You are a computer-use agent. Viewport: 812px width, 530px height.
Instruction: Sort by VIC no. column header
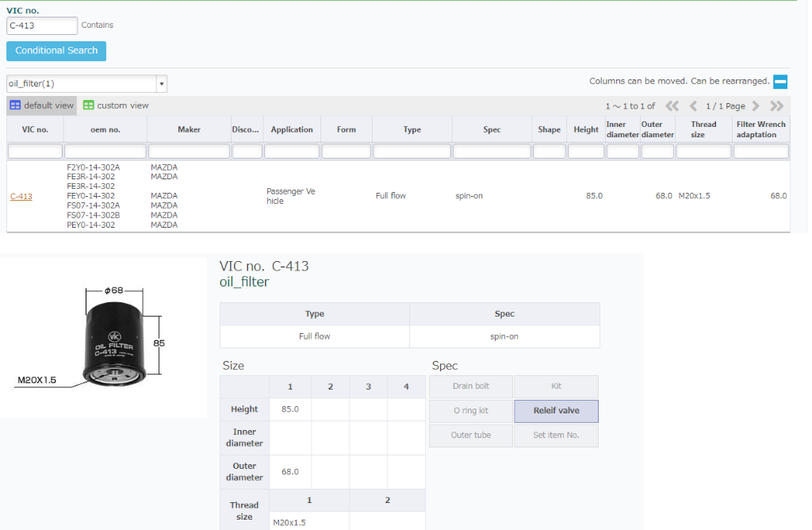point(35,129)
